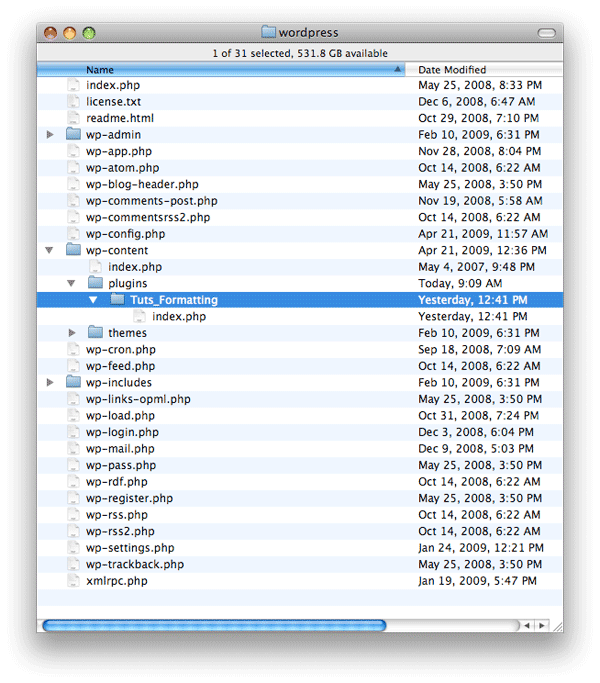Click the date 'Sep 18, 2008, 7:09 AM'
The image size is (600, 683).
pos(479,350)
